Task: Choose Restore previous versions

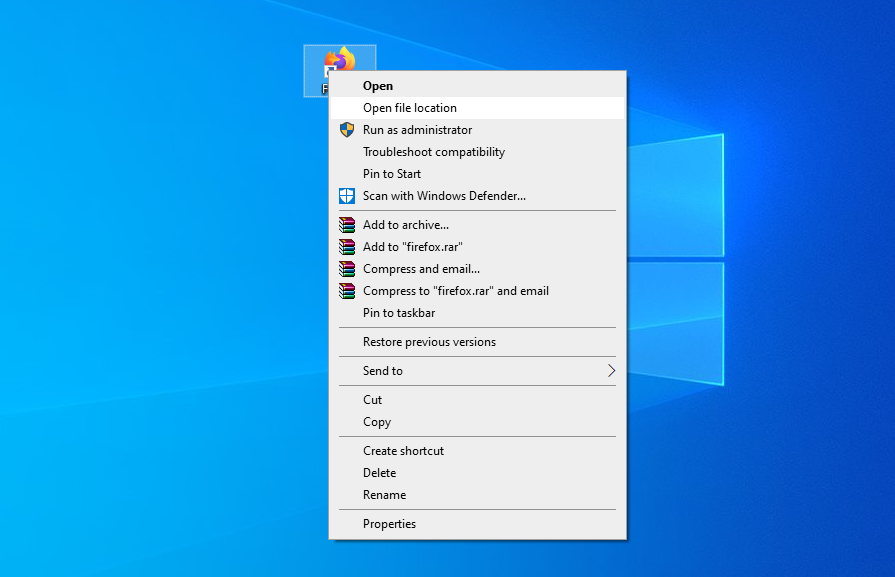Action: click(x=429, y=342)
